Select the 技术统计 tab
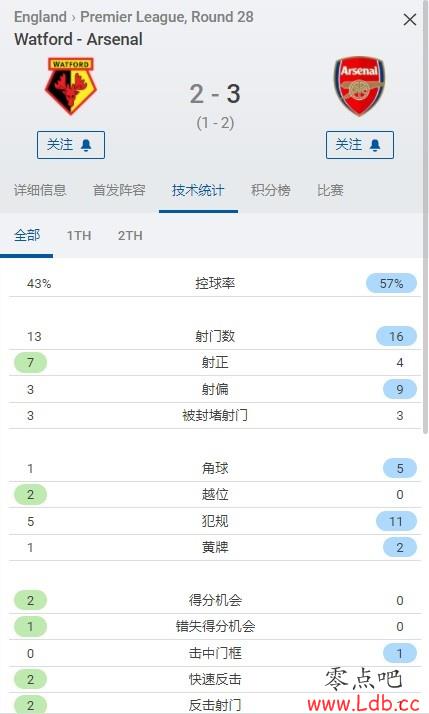The height and width of the screenshot is (714, 429). click(198, 190)
